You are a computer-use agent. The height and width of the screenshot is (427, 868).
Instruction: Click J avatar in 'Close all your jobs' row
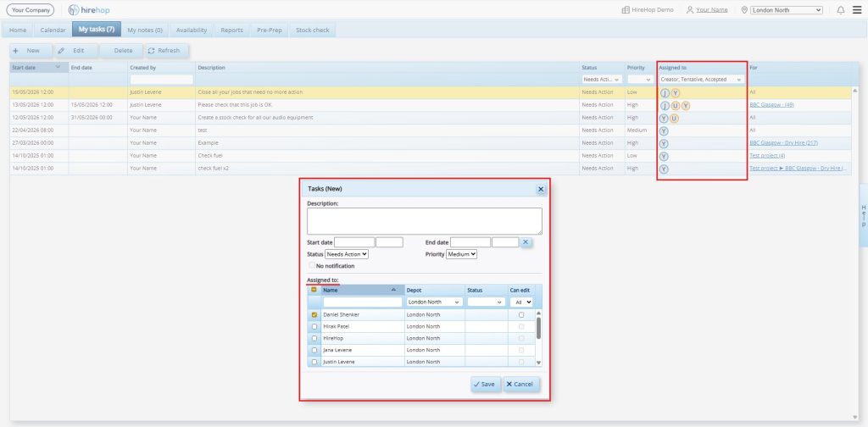pos(665,93)
